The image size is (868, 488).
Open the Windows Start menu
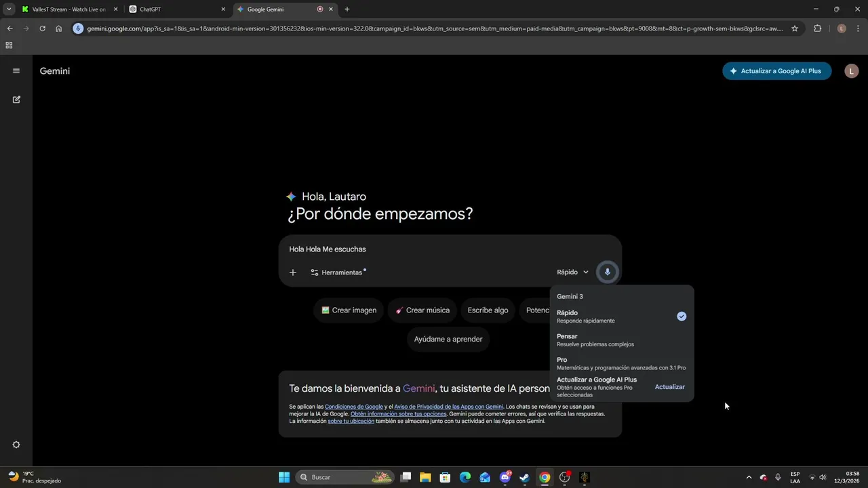point(284,477)
